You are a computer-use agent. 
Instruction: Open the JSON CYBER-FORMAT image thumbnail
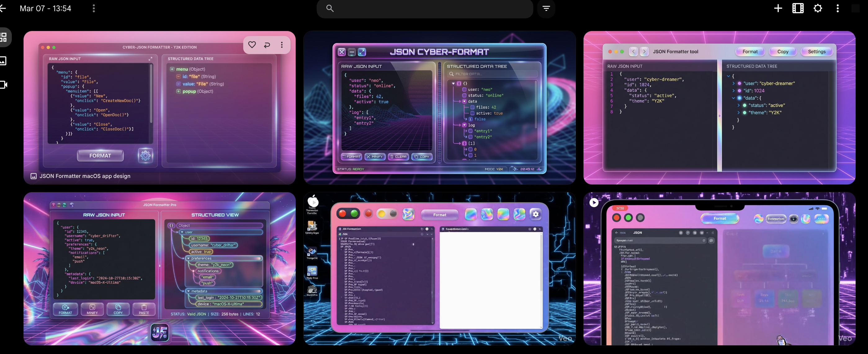439,108
